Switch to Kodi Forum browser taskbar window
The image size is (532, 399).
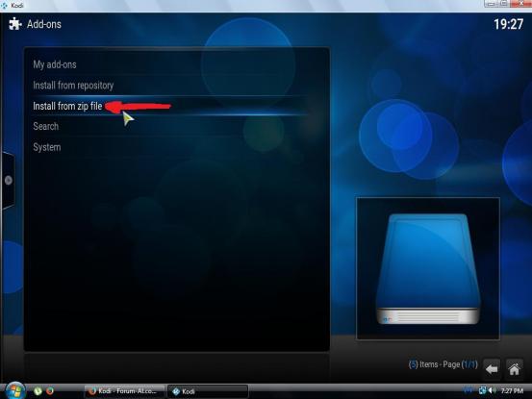[x=124, y=391]
